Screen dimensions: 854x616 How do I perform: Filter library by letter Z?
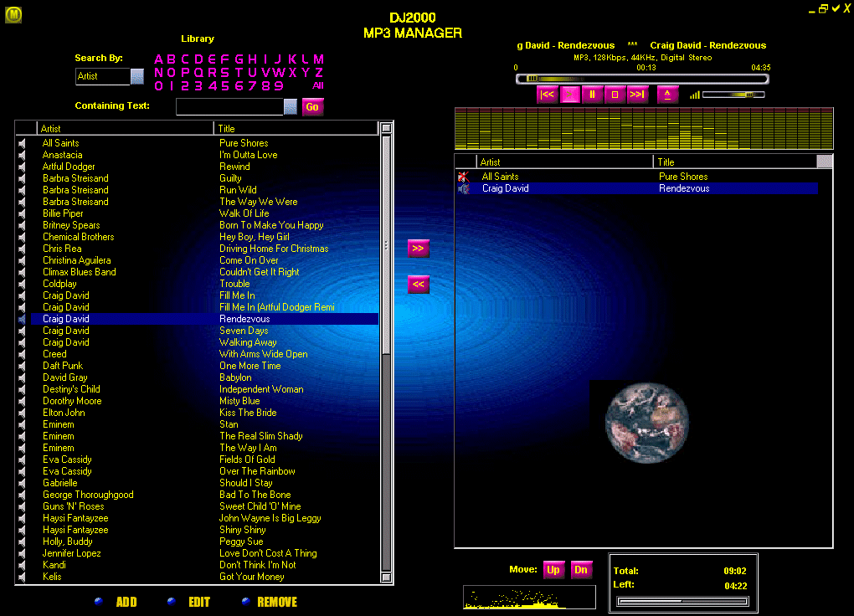pyautogui.click(x=319, y=72)
